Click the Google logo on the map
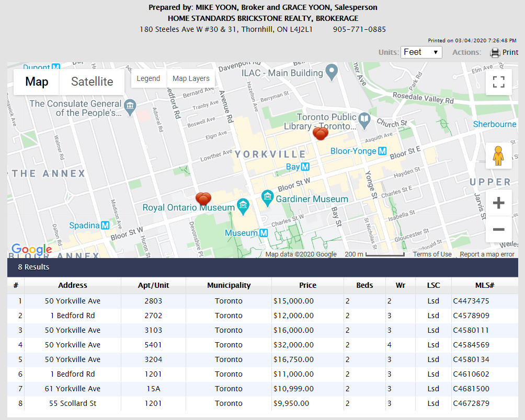The height and width of the screenshot is (420, 525). tap(31, 249)
